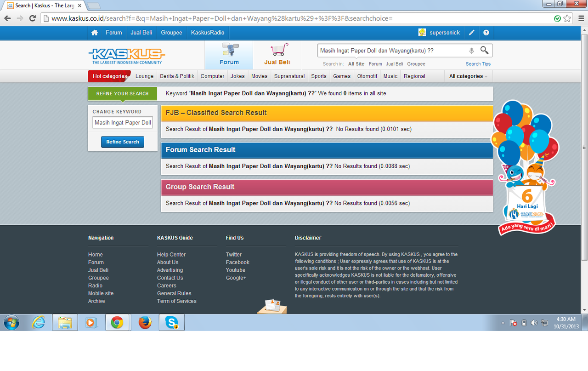Reload the page with the refresh icon
588x371 pixels.
click(x=32, y=18)
